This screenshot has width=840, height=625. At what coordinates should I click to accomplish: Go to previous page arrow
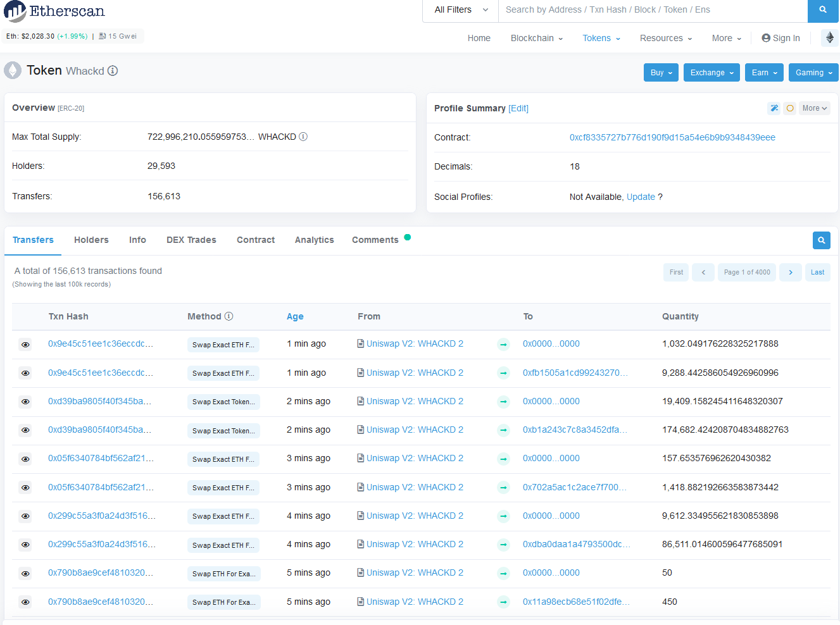(703, 273)
